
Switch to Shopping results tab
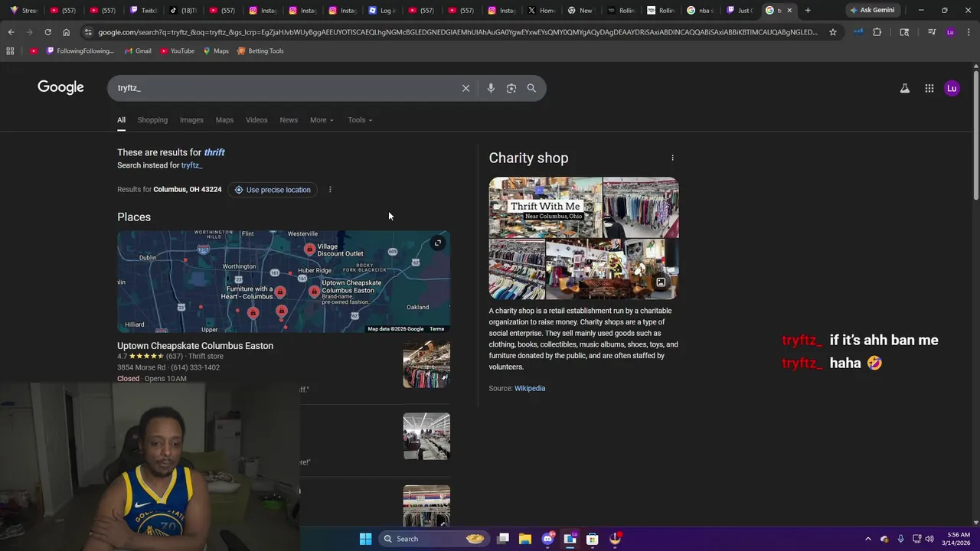(x=152, y=120)
